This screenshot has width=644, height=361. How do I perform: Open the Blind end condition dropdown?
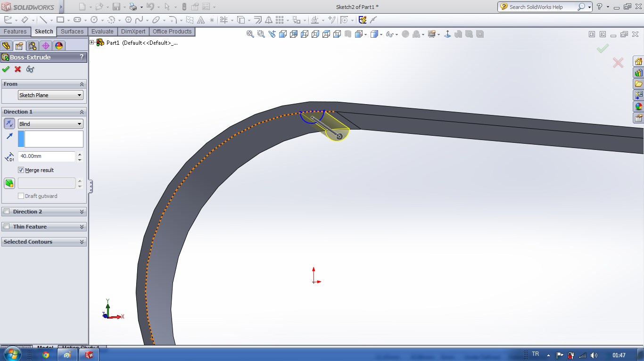(x=50, y=124)
